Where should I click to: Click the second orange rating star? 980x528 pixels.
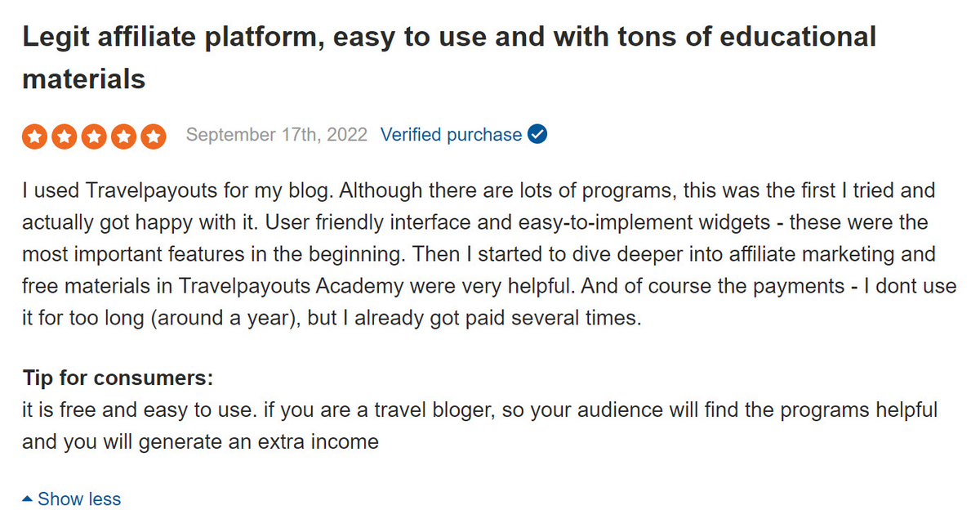(65, 136)
